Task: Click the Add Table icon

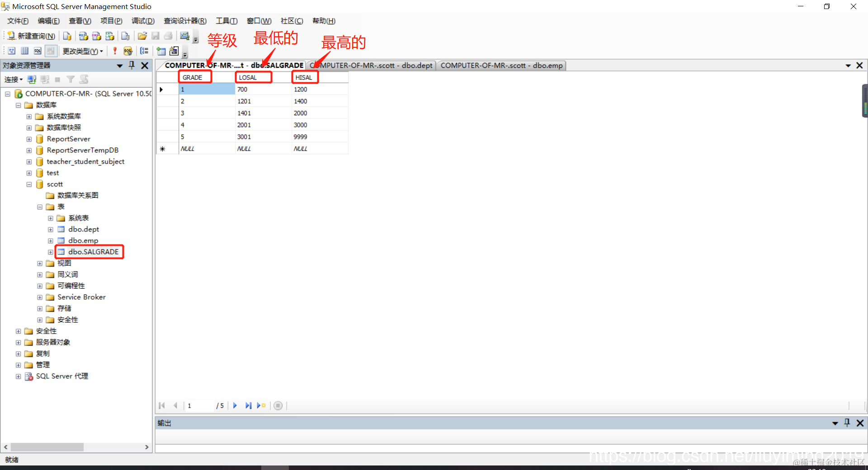Action: (161, 51)
